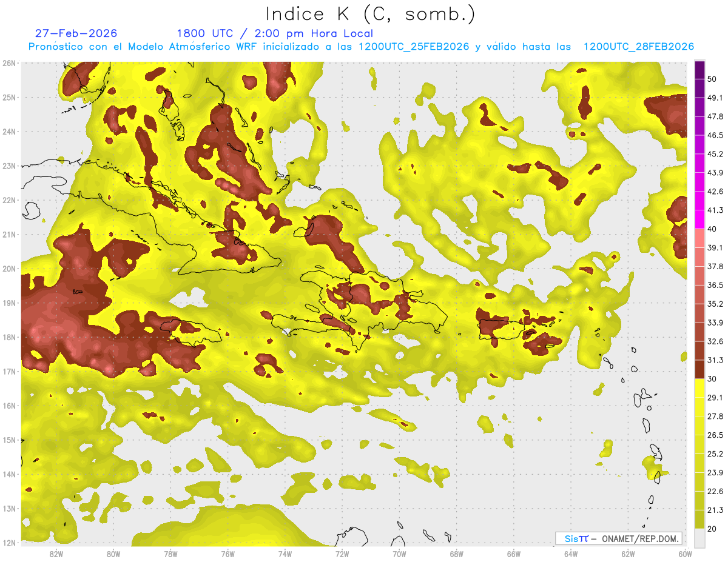Click the '46.5' legend value
Image resolution: width=728 pixels, height=562 pixels.
click(x=715, y=135)
